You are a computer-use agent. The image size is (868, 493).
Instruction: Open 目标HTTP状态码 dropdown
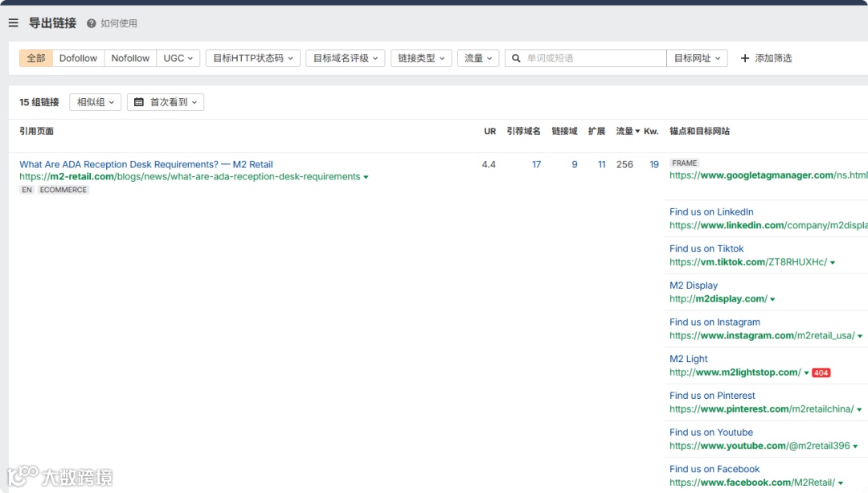coord(253,58)
